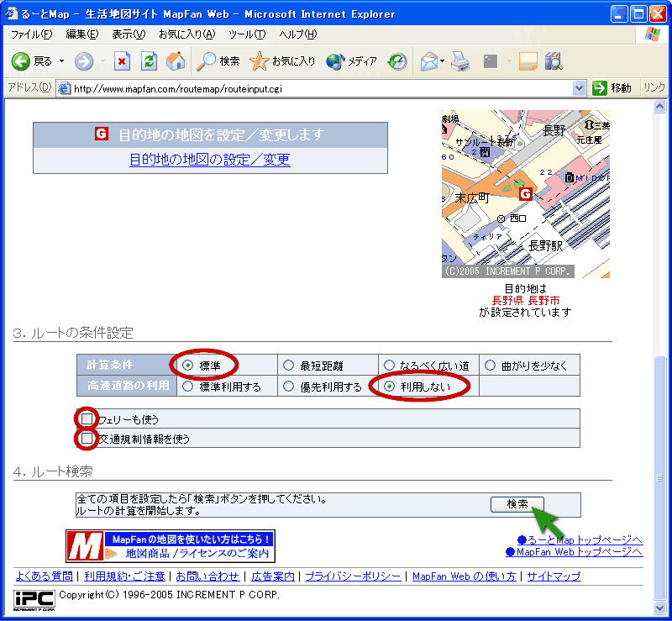Click the scrollbar down arrow

tap(659, 608)
